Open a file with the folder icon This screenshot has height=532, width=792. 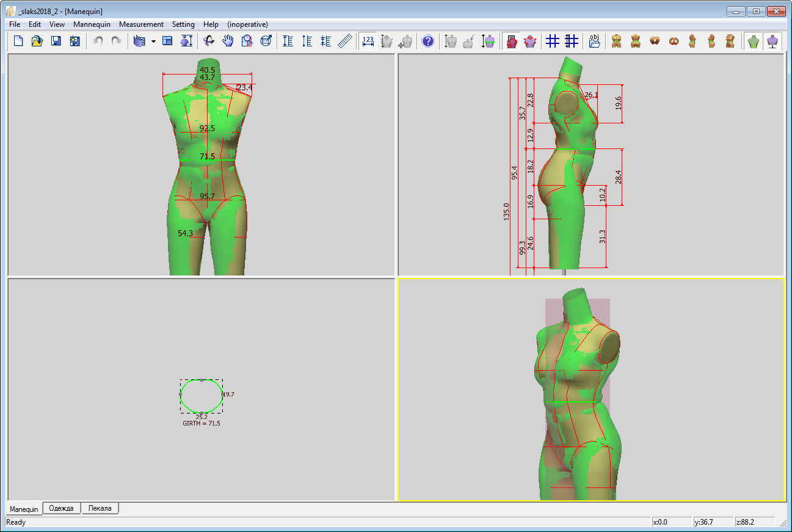point(37,41)
